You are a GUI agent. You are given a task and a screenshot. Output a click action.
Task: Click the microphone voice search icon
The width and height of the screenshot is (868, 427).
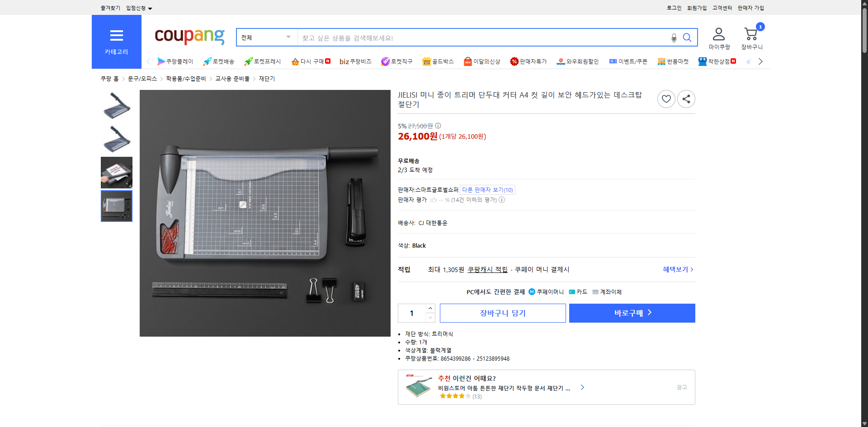[x=674, y=38]
